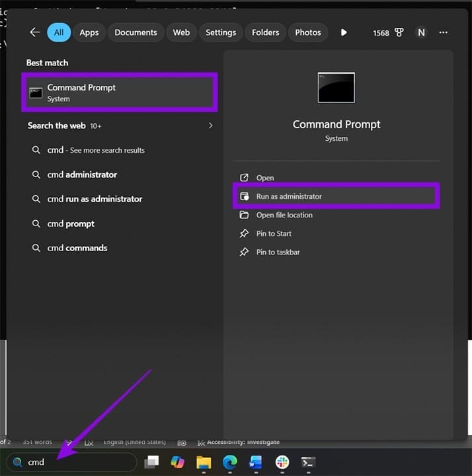Click the word count in Word status bar

tap(37, 442)
